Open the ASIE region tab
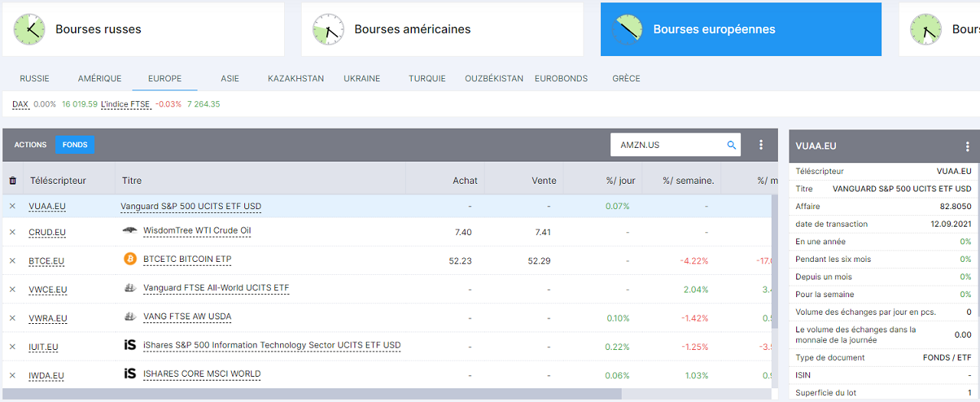 coord(230,78)
